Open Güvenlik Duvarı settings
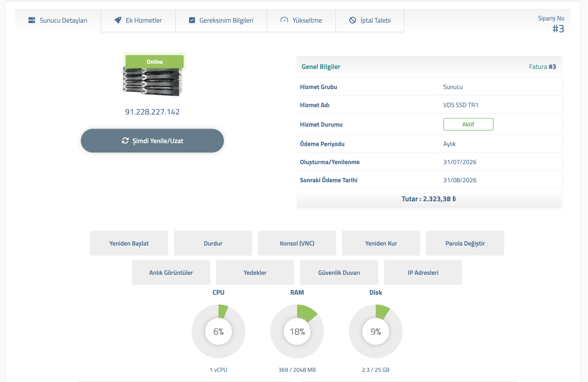This screenshot has width=588, height=382. pyautogui.click(x=339, y=272)
